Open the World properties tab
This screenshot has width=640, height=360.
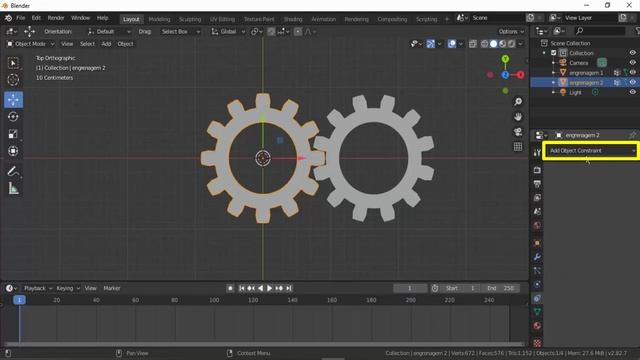[x=537, y=225]
